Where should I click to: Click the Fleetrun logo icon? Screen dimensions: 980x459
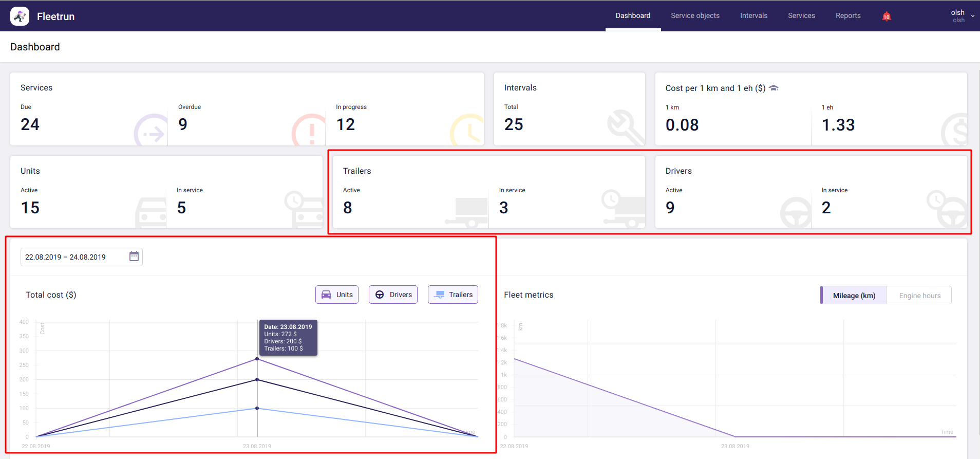[x=20, y=16]
